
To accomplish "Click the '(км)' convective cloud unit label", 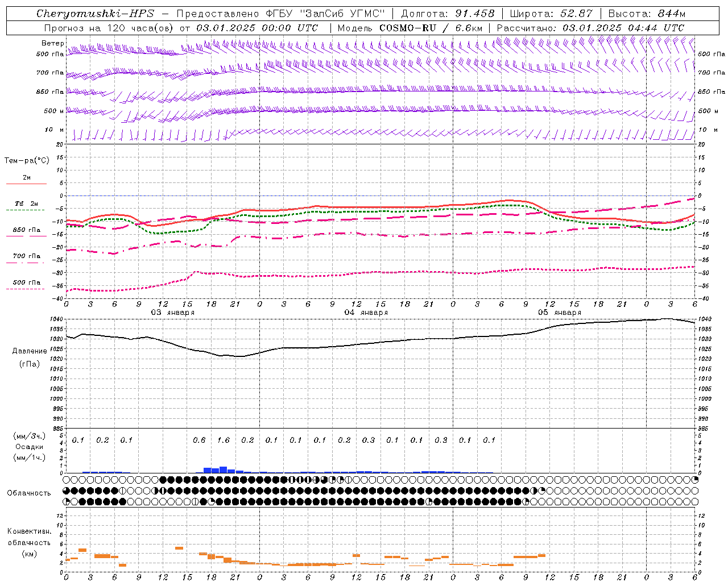I will [30, 554].
